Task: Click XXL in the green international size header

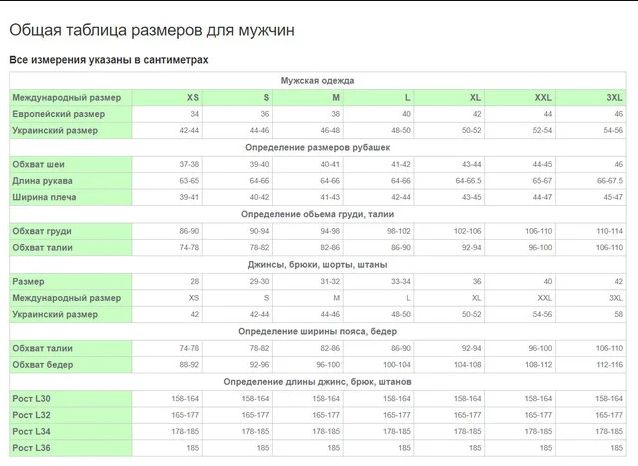Action: [543, 98]
